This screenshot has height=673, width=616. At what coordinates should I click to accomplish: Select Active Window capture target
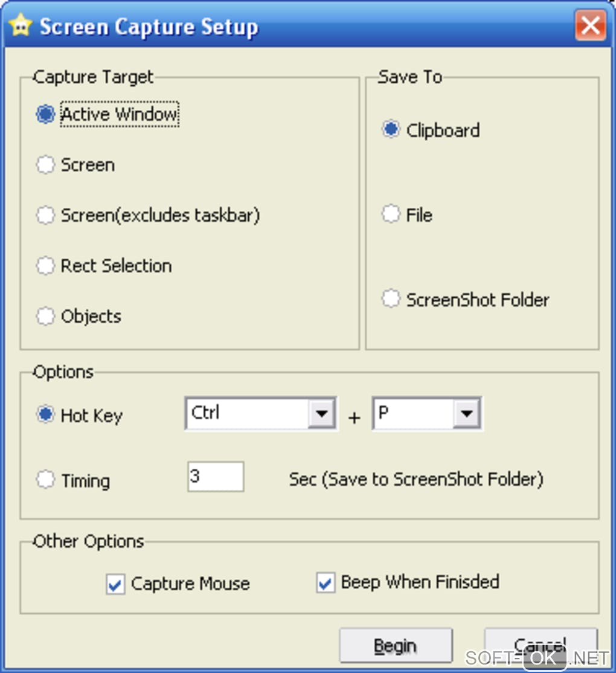tap(46, 114)
